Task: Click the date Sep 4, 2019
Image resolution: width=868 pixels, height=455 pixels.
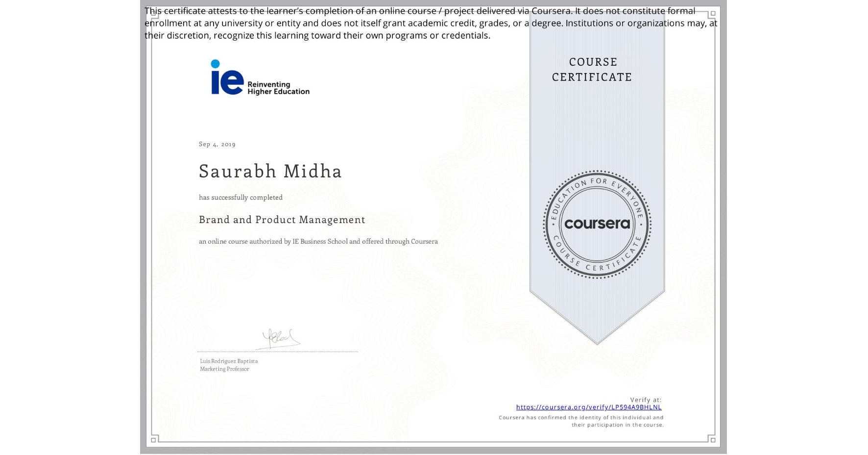Action: point(217,144)
